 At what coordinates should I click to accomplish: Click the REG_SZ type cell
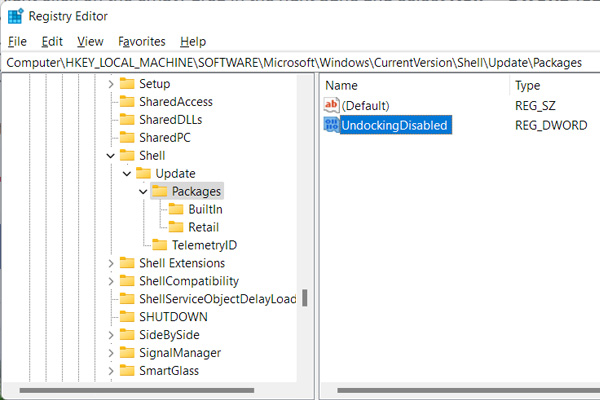click(x=535, y=106)
